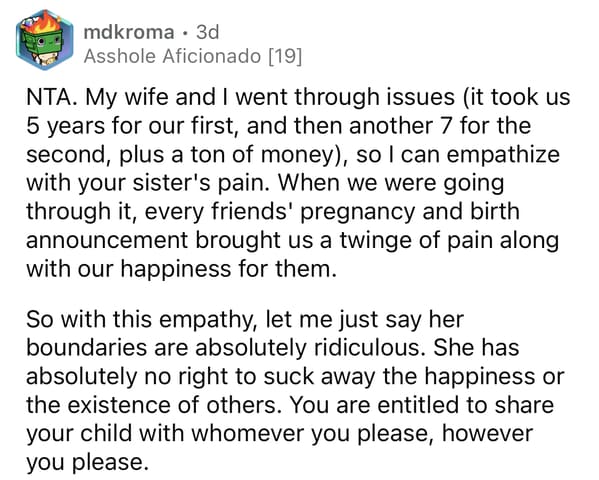Tap the line absolutely no right to suck away
This screenshot has width=599, height=480.
(x=295, y=377)
